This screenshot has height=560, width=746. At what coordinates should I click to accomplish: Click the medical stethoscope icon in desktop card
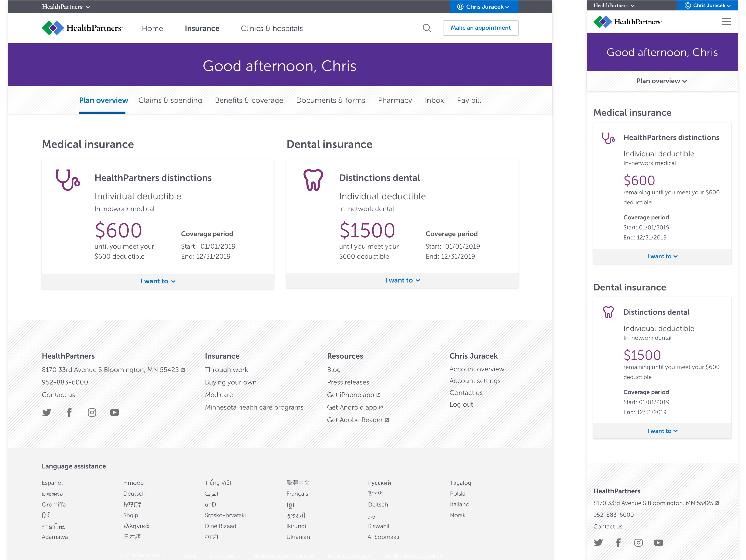point(68,180)
